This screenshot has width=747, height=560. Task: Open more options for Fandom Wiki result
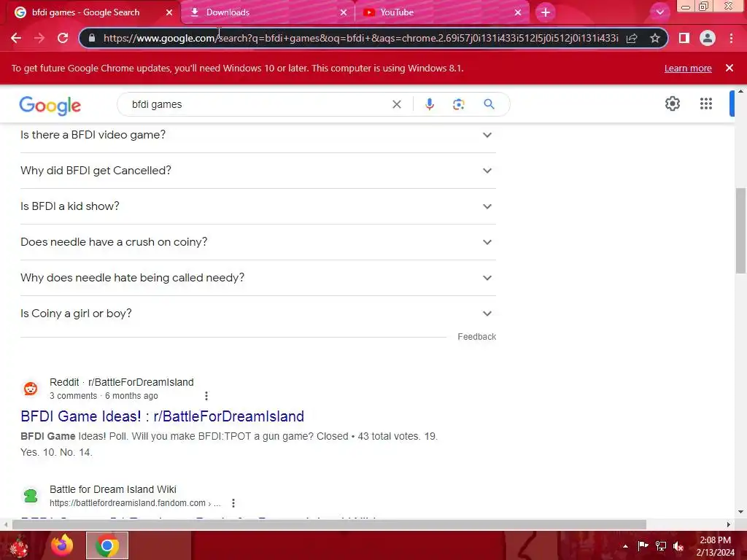coord(233,503)
